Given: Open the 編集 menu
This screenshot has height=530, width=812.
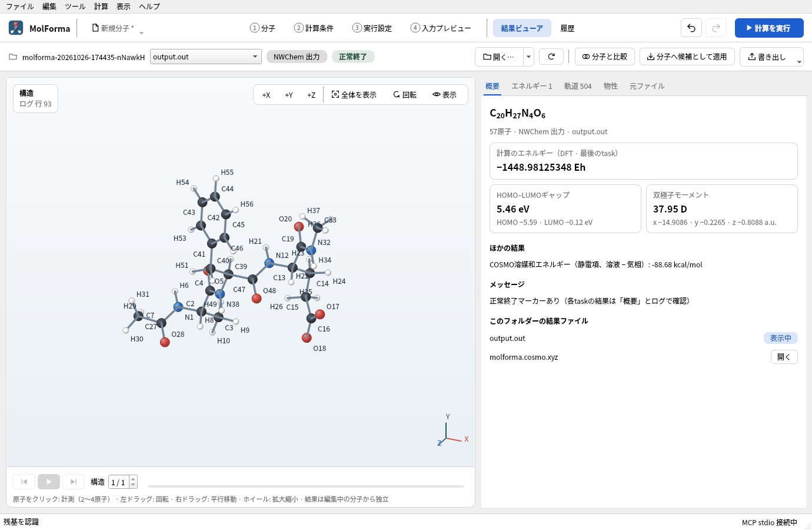Looking at the screenshot, I should pyautogui.click(x=49, y=6).
